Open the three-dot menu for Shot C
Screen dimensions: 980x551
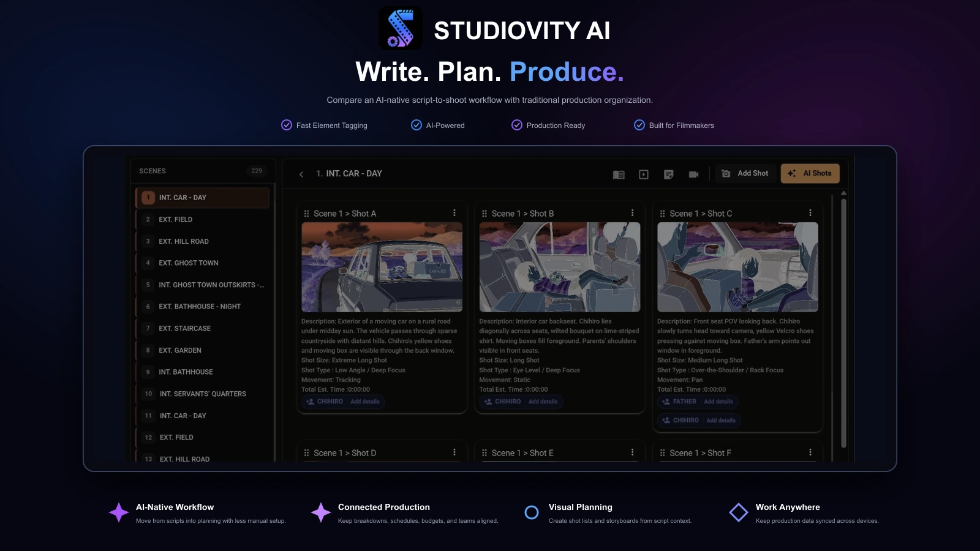pyautogui.click(x=810, y=213)
